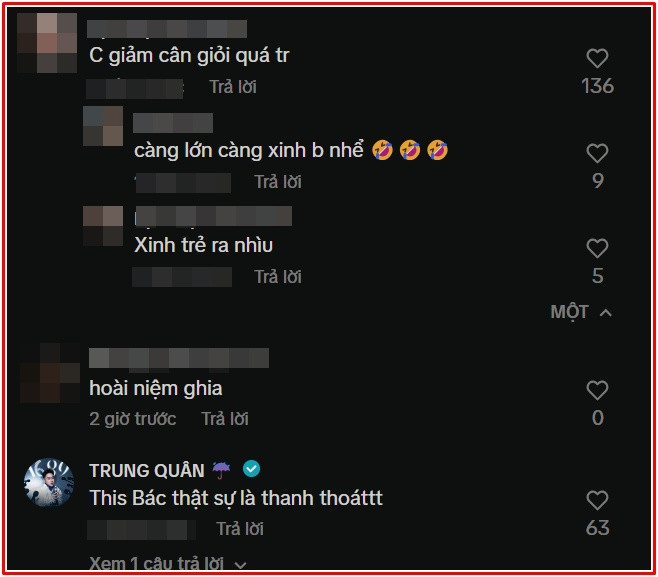658x577 pixels.
Task: Collapse replies with the MỘT chevron
Action: (x=606, y=313)
